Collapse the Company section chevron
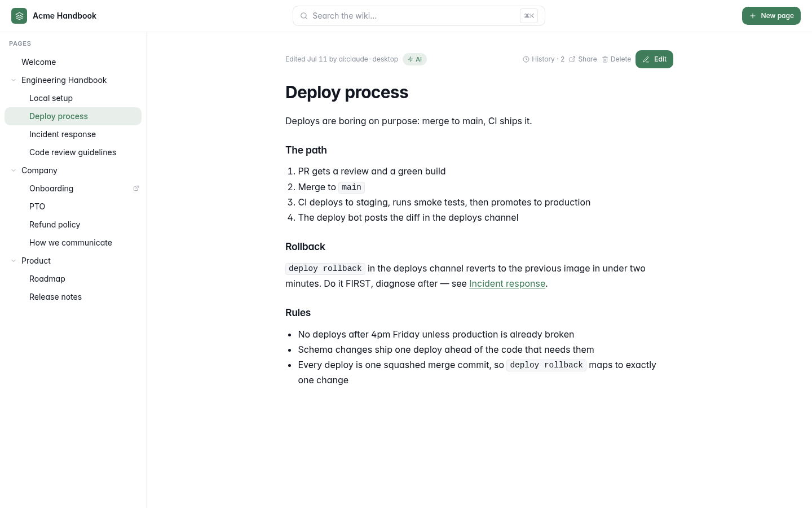The height and width of the screenshot is (508, 812). click(x=14, y=170)
